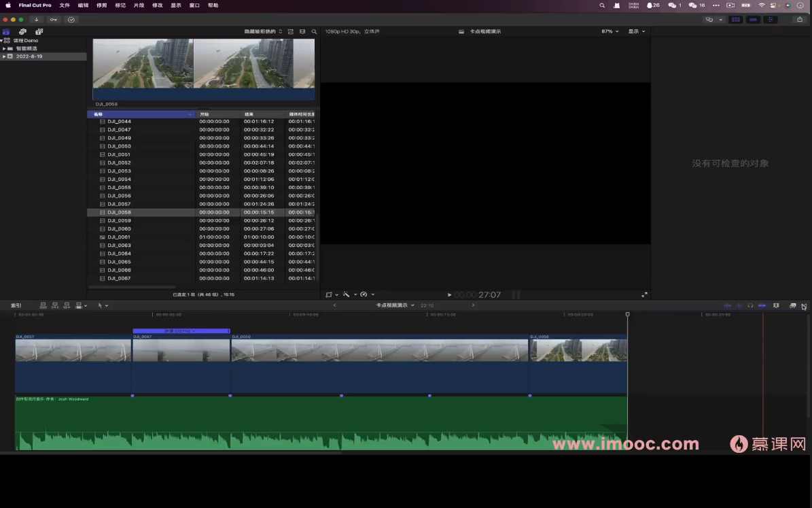The height and width of the screenshot is (508, 812).
Task: Click the 索引 timeline index button
Action: 16,306
